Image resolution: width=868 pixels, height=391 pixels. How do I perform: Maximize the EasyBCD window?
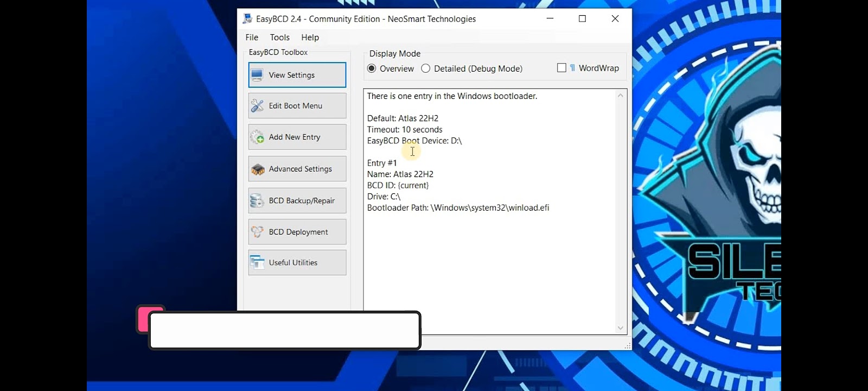(583, 18)
